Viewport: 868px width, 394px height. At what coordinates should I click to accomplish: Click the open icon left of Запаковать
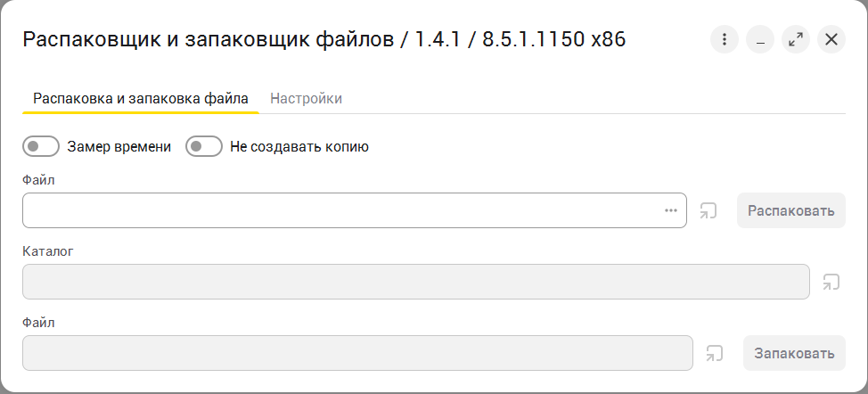[715, 354]
